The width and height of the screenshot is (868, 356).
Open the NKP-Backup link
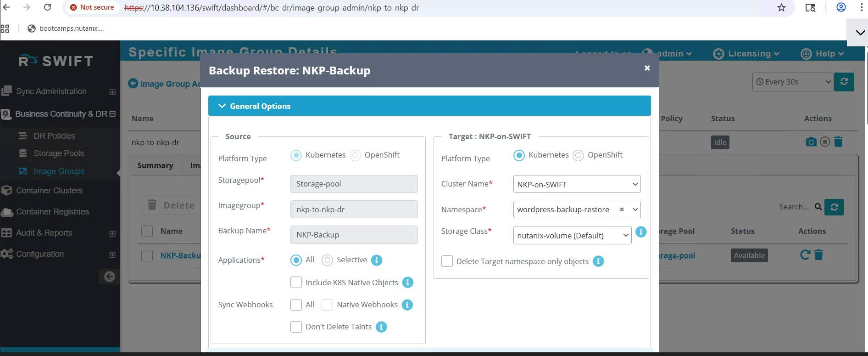coord(180,255)
